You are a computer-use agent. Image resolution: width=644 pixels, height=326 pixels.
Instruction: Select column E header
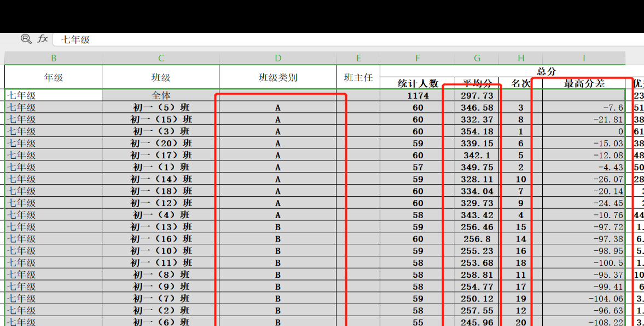pos(358,59)
